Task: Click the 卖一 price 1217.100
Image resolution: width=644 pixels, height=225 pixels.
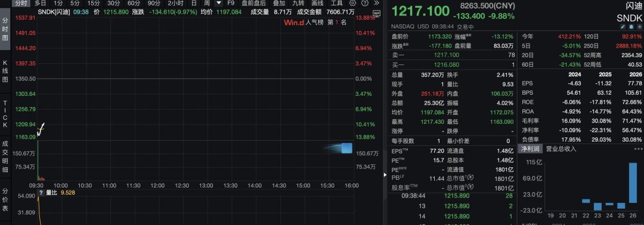Action: (447, 55)
